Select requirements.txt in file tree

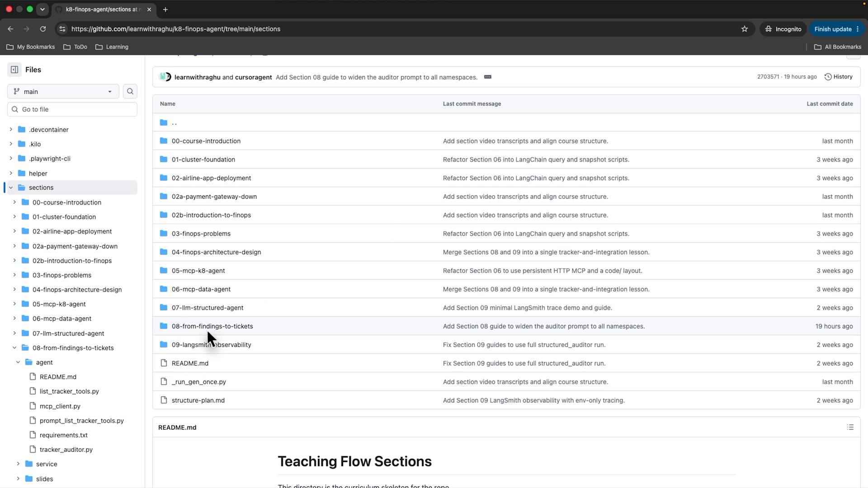64,435
